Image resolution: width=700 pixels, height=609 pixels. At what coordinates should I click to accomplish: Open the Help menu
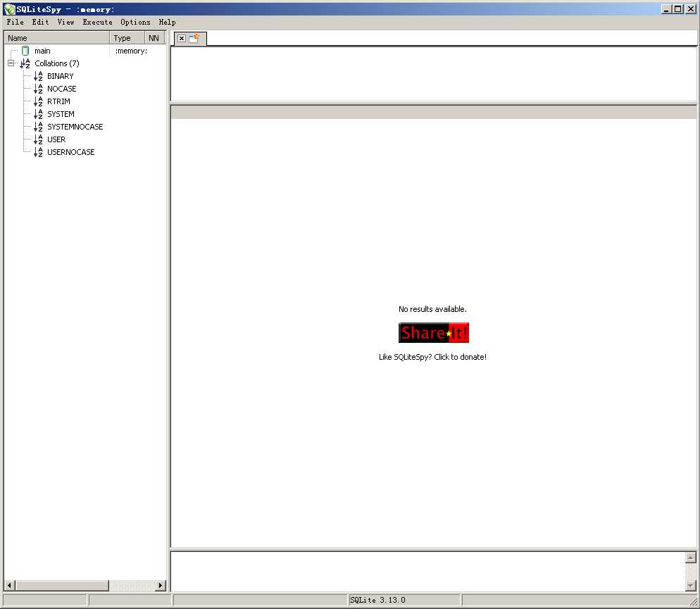[x=167, y=22]
